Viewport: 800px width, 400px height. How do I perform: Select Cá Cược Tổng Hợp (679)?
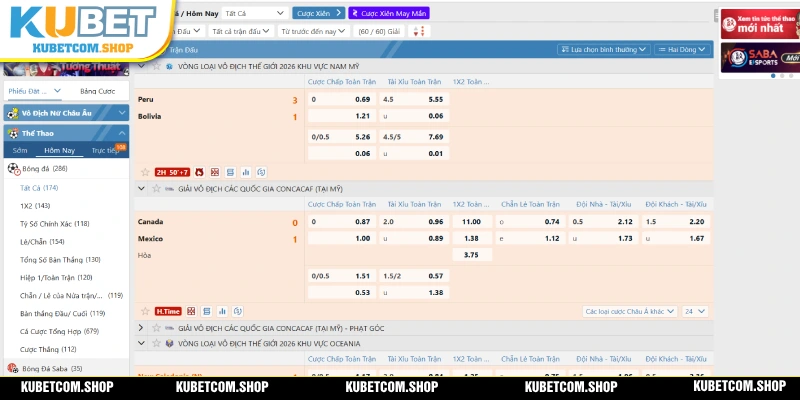(x=59, y=332)
